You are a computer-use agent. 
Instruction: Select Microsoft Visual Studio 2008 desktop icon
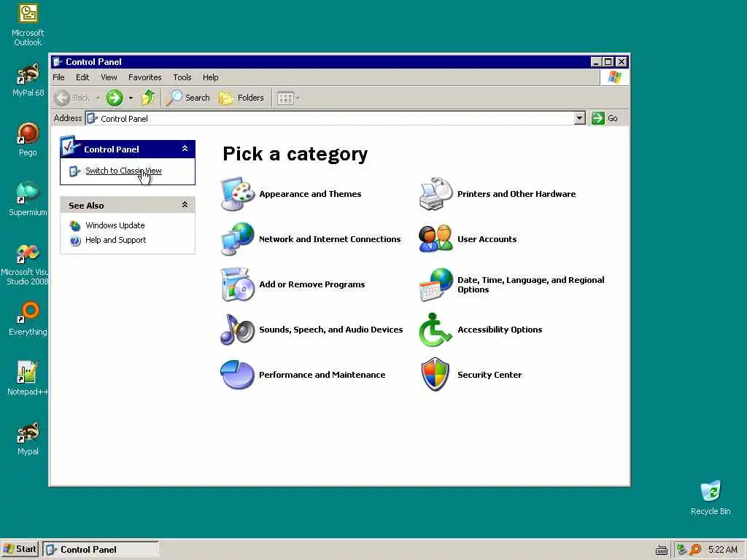(x=26, y=265)
